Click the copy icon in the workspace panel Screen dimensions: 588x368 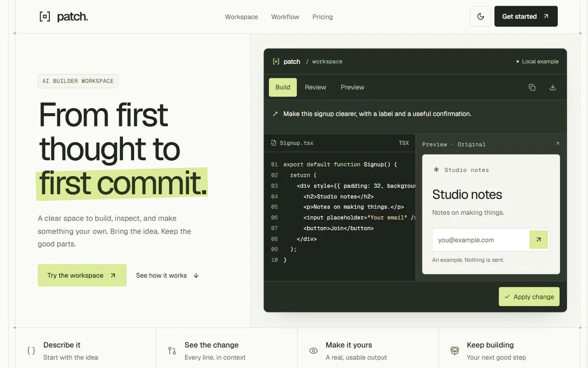click(532, 87)
